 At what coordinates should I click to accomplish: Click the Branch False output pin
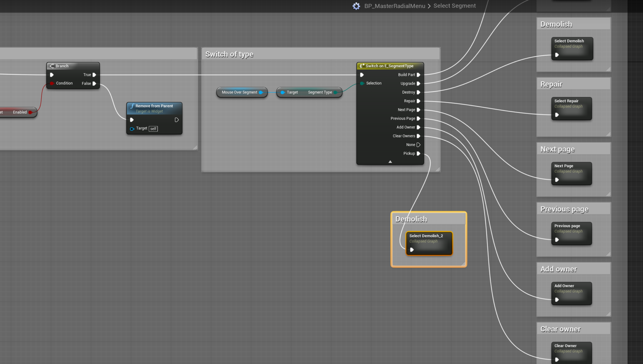(x=94, y=83)
